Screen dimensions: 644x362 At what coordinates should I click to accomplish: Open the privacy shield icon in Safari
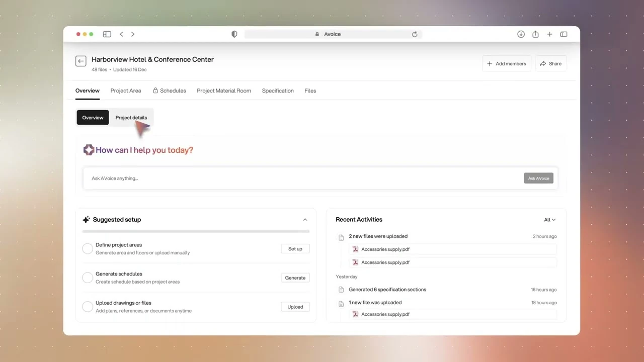pyautogui.click(x=234, y=34)
